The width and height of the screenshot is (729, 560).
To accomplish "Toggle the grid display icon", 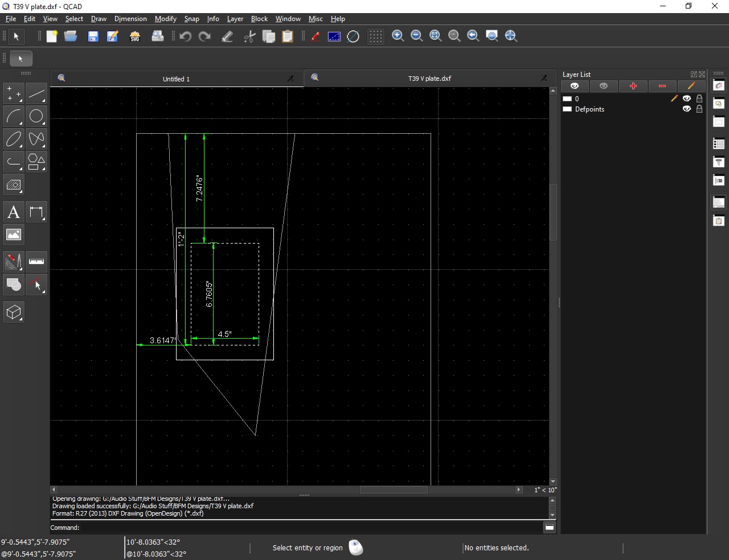I will point(375,36).
